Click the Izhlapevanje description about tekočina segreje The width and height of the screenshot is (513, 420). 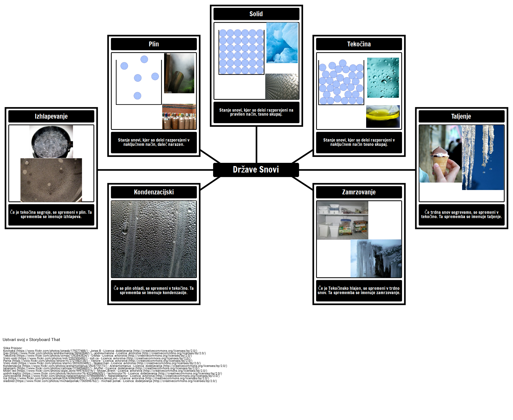tap(51, 215)
